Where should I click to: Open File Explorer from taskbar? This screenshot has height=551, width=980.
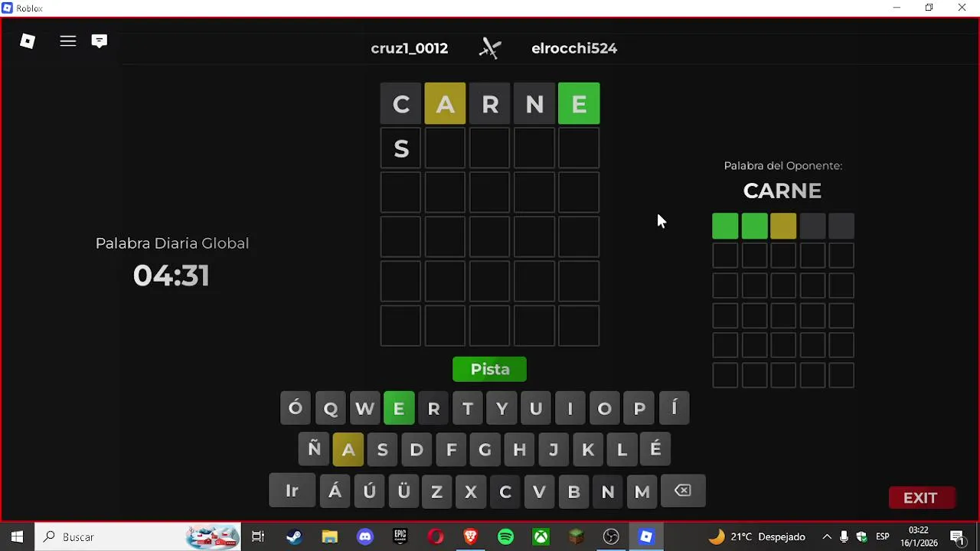coord(329,537)
